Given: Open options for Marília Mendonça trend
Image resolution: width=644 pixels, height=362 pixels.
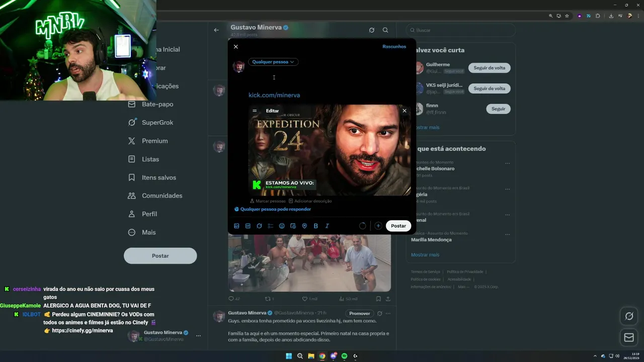Looking at the screenshot, I should 507,234.
